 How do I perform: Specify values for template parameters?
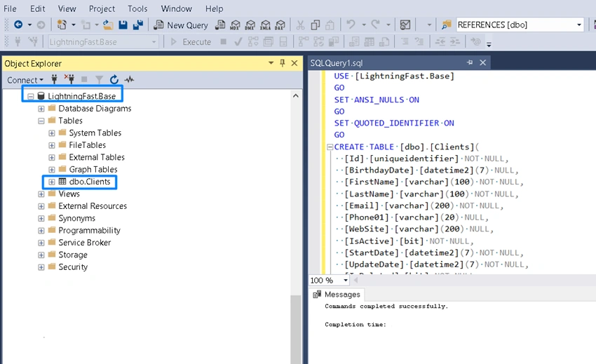tap(475, 41)
